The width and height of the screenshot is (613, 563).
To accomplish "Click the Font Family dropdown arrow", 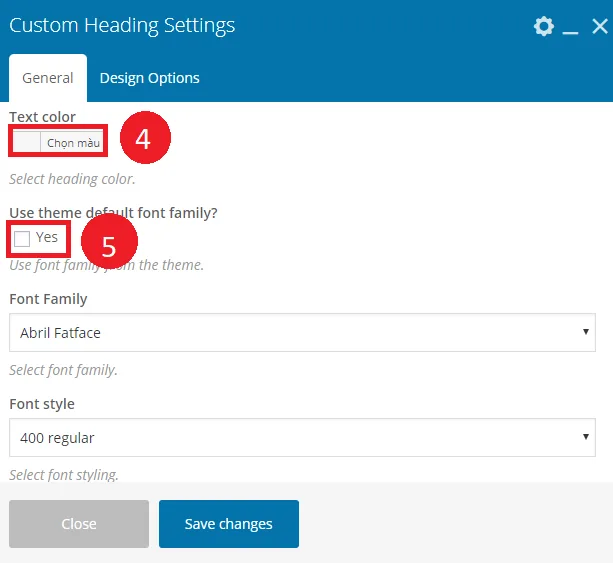I will tap(586, 332).
